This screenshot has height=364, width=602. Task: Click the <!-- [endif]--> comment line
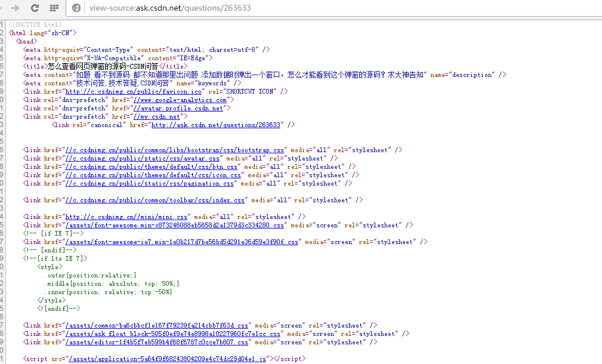pyautogui.click(x=50, y=251)
